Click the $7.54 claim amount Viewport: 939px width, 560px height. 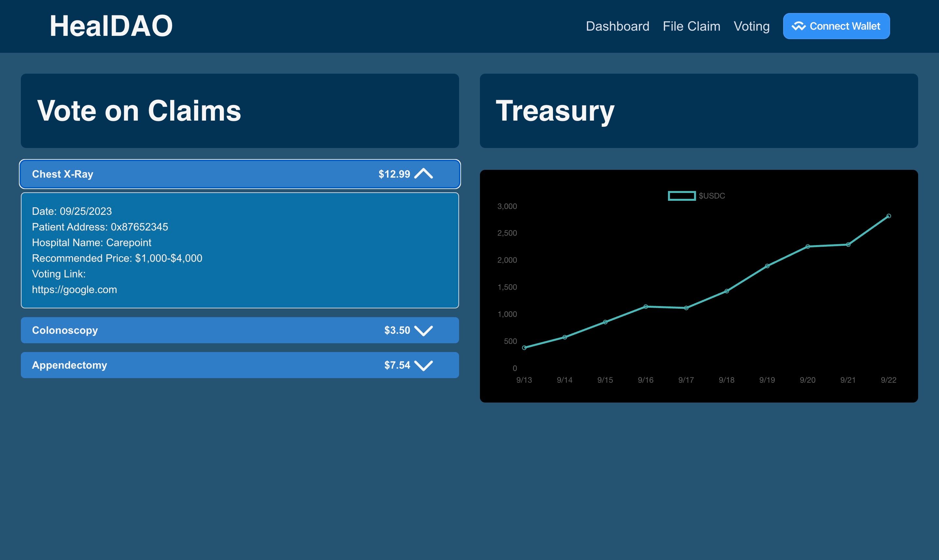(x=397, y=365)
